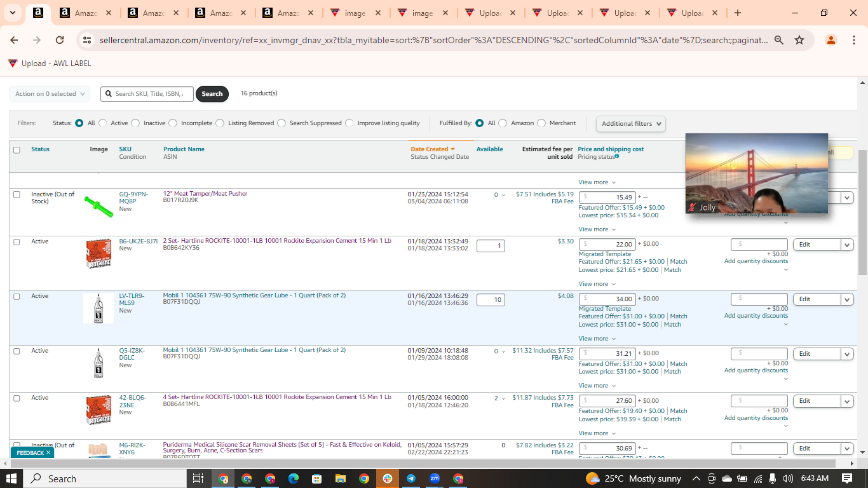
Task: Click 'Add quantity discounts' for Q5-IZ8K-DGLC row
Action: [756, 370]
